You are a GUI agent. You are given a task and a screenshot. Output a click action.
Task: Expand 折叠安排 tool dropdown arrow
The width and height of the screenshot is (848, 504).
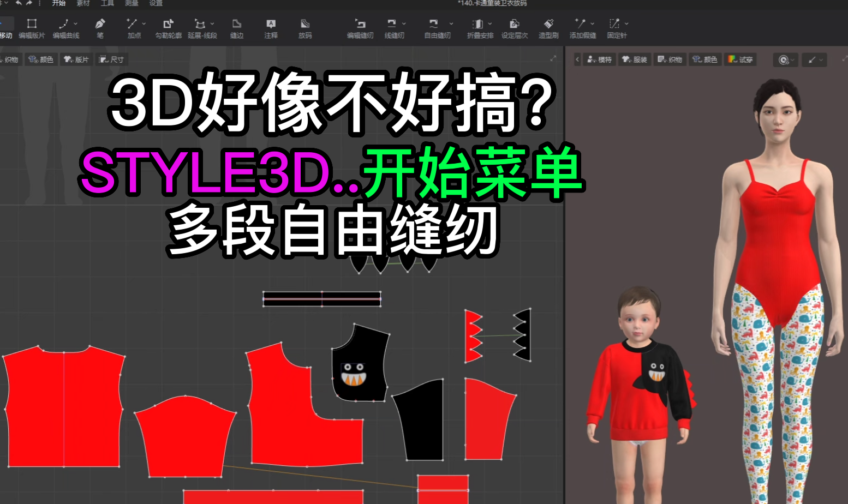tap(490, 23)
